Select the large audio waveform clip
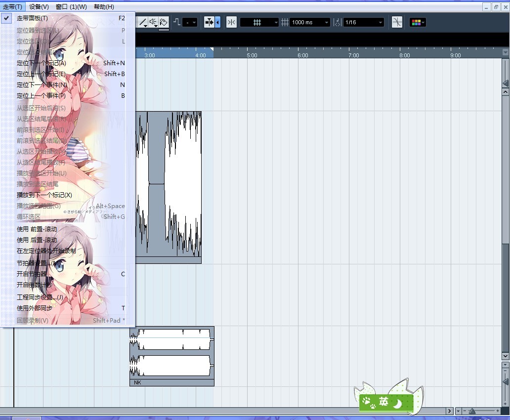The height and width of the screenshot is (420, 510). (169, 187)
